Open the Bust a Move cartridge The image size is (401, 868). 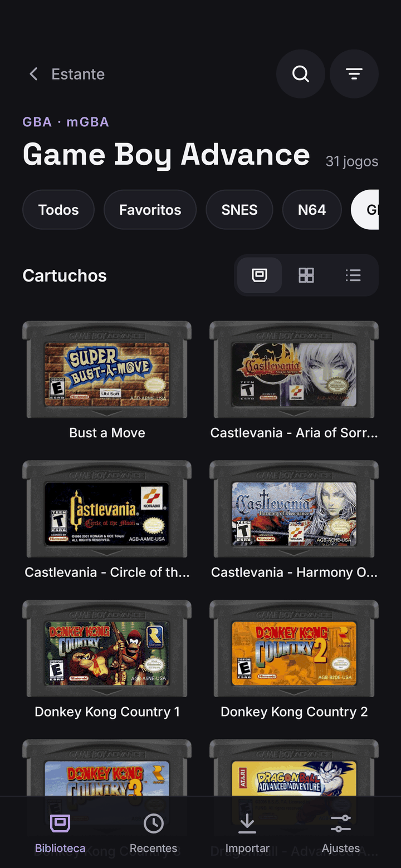coord(107,370)
